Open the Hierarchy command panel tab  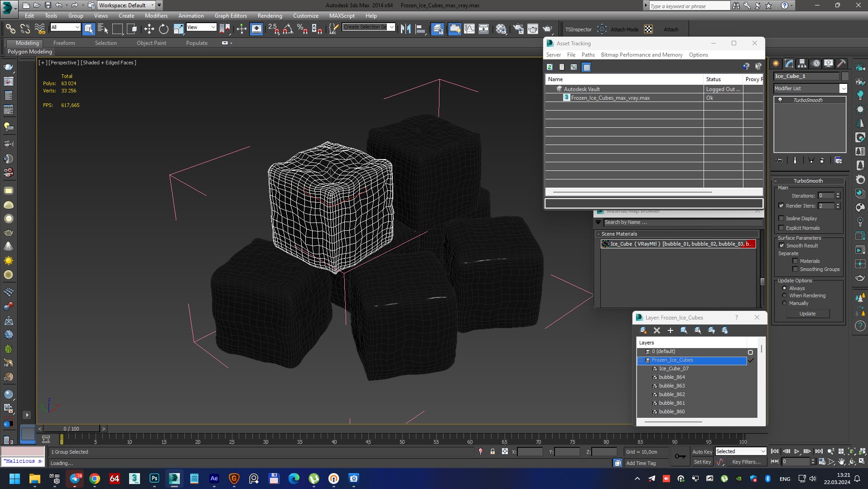pyautogui.click(x=802, y=63)
